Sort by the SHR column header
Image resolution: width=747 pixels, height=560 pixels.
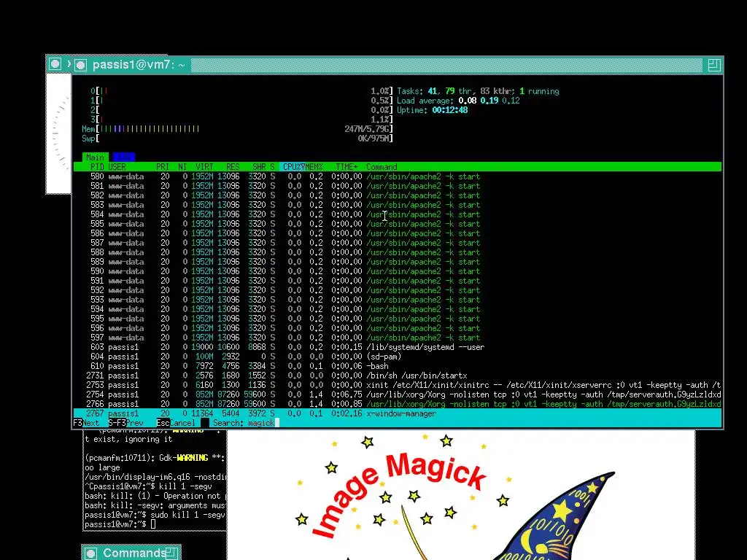pos(259,167)
